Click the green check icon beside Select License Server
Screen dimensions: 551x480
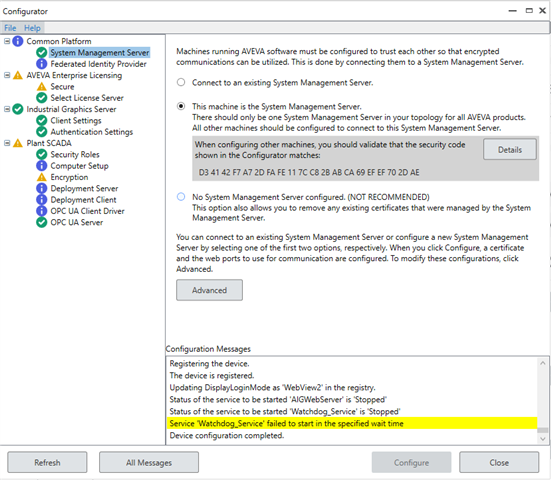[x=41, y=98]
